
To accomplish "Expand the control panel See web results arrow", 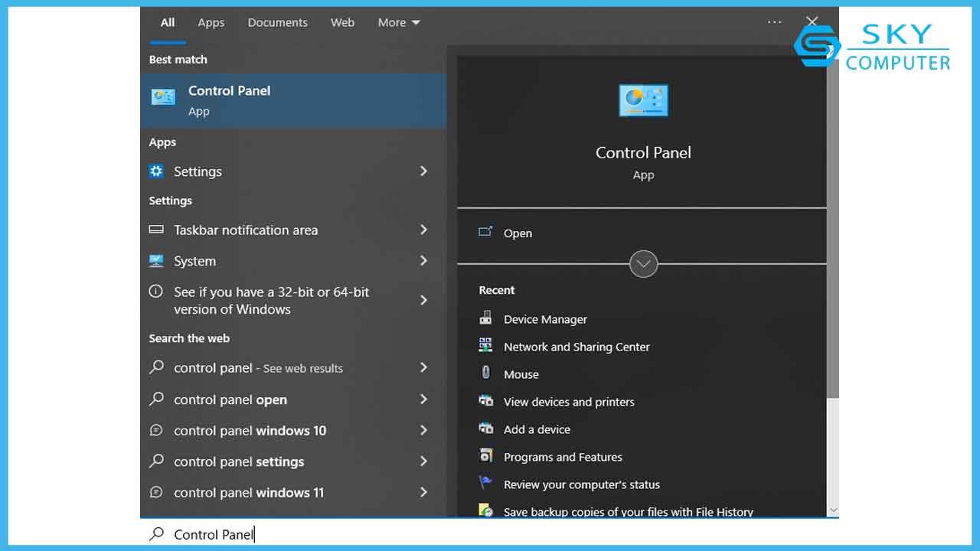I will (x=423, y=368).
